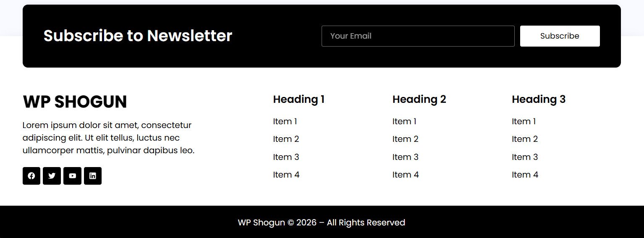This screenshot has height=238, width=644.
Task: Open the Twitter social icon
Action: (52, 176)
